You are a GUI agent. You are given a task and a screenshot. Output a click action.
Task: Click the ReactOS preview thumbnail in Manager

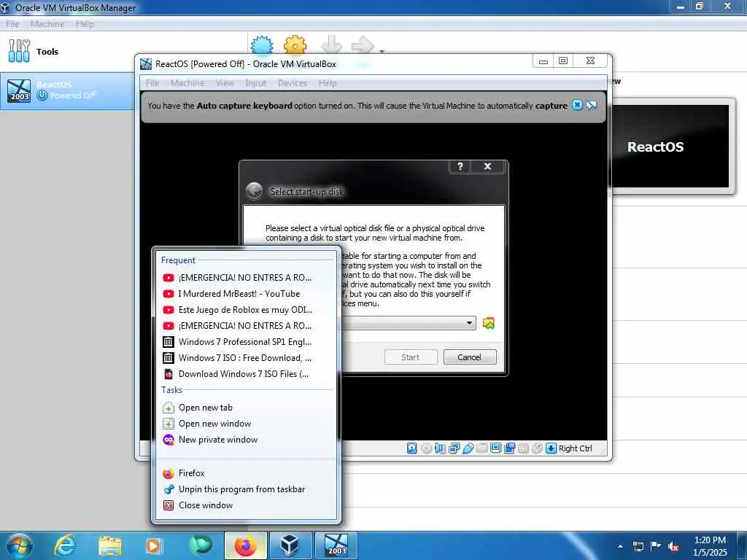pyautogui.click(x=670, y=146)
